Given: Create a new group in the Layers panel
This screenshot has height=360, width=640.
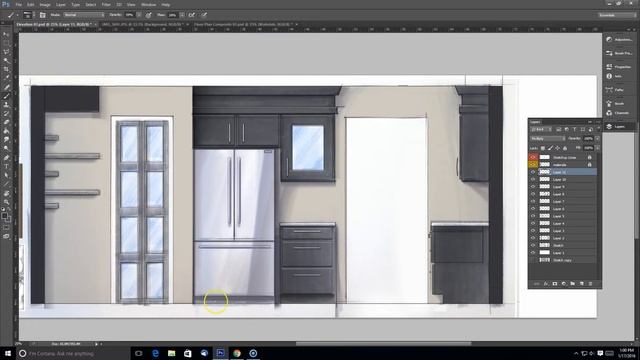Looking at the screenshot, I should pyautogui.click(x=573, y=284).
